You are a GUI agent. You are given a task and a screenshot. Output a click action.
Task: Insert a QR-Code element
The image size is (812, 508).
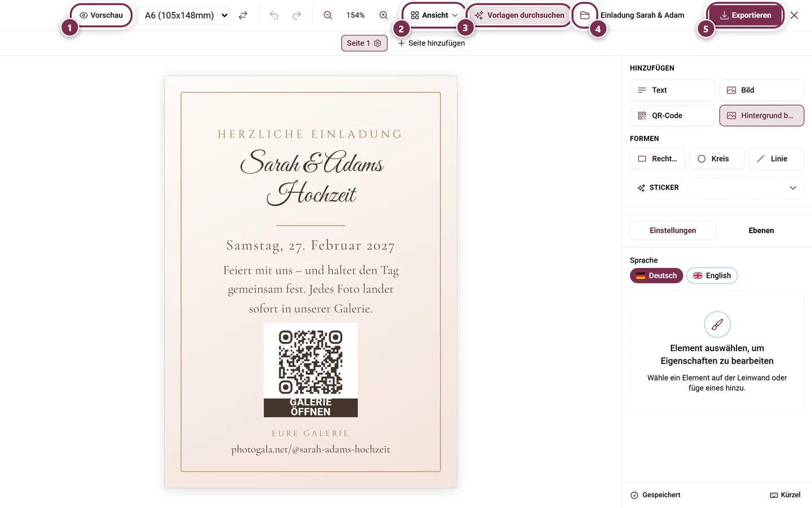(672, 116)
